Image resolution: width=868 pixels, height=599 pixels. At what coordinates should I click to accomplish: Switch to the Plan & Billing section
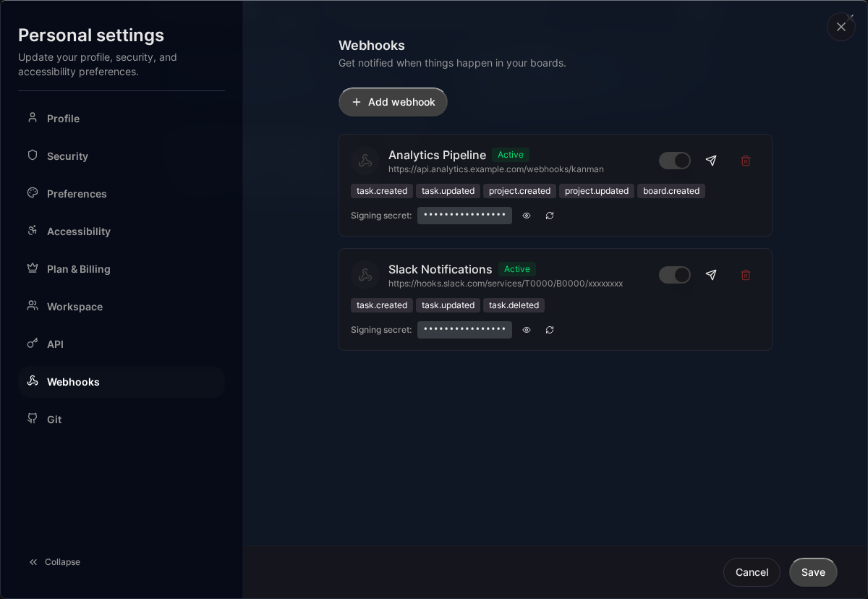point(78,269)
